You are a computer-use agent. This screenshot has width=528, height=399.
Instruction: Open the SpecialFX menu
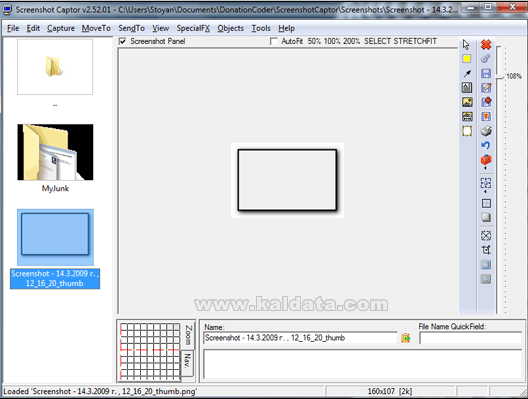click(193, 28)
